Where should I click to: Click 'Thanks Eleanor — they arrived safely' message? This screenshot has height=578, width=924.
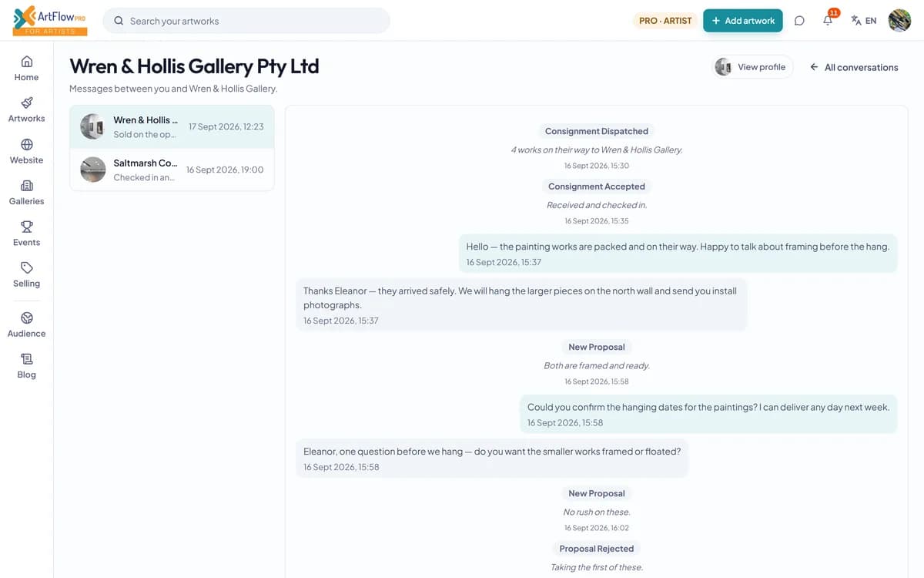coord(521,304)
